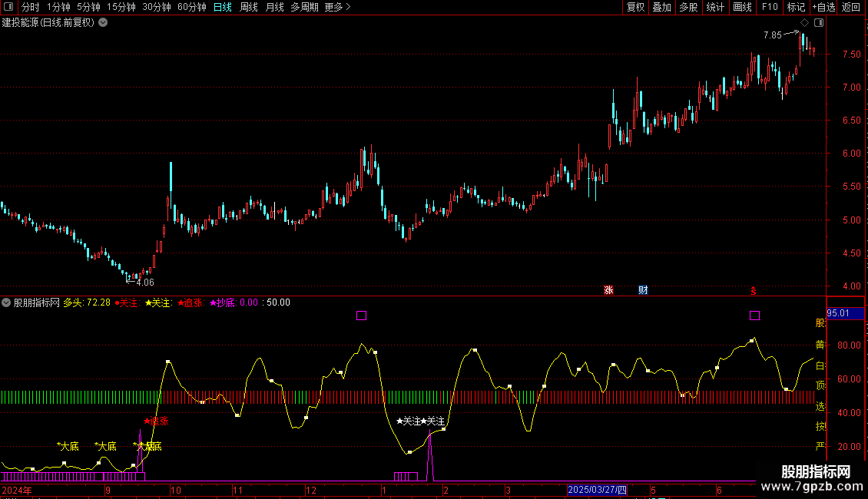The image size is (868, 499).
Task: Switch to 分时 intraday view
Action: [30, 7]
